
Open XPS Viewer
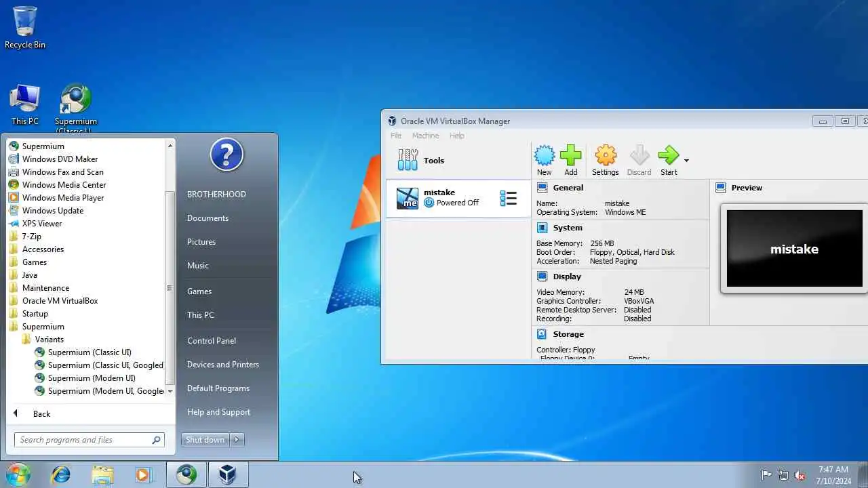point(41,223)
